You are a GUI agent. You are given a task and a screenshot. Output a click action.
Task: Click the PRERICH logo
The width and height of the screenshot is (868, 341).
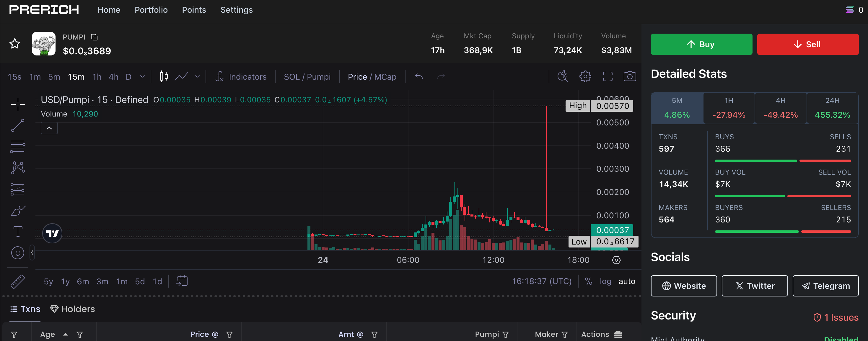(x=44, y=9)
